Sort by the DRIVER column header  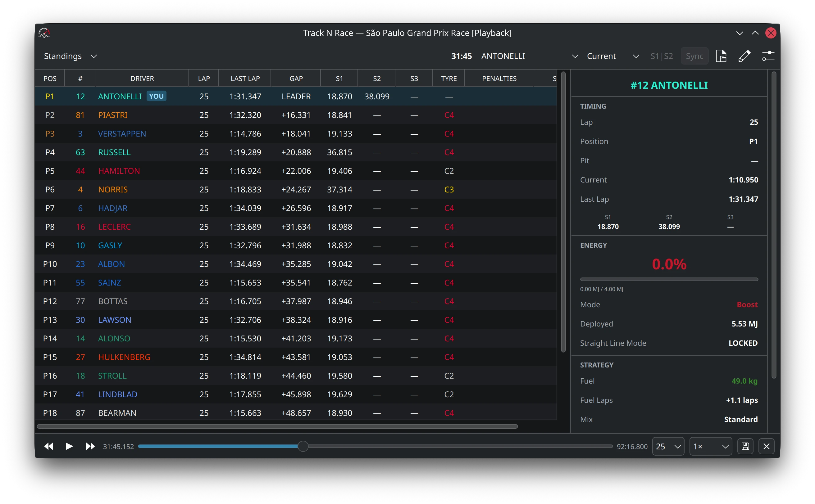click(x=142, y=78)
